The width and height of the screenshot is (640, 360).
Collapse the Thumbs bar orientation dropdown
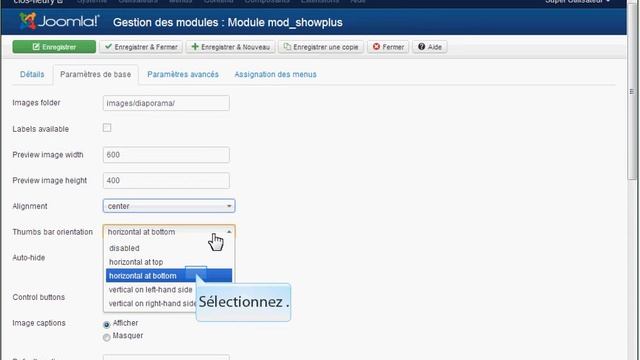coord(169,232)
